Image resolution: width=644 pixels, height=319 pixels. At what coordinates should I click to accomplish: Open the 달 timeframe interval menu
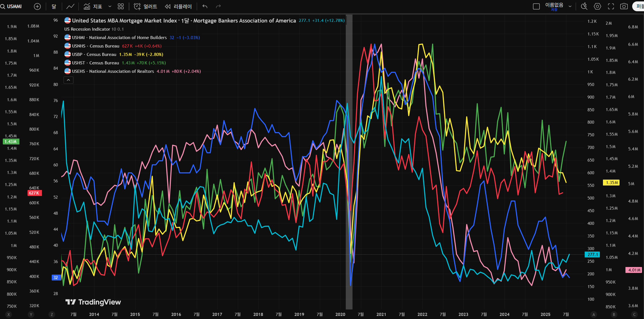click(54, 6)
